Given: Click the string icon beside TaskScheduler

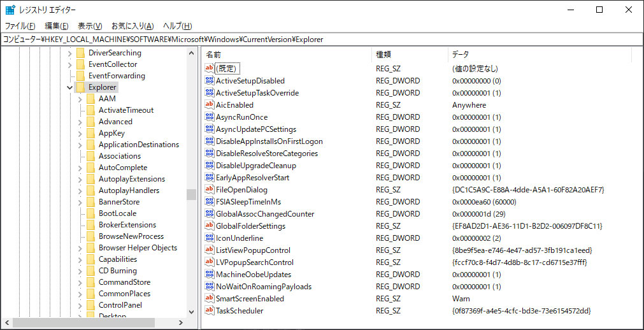Looking at the screenshot, I should click(210, 311).
